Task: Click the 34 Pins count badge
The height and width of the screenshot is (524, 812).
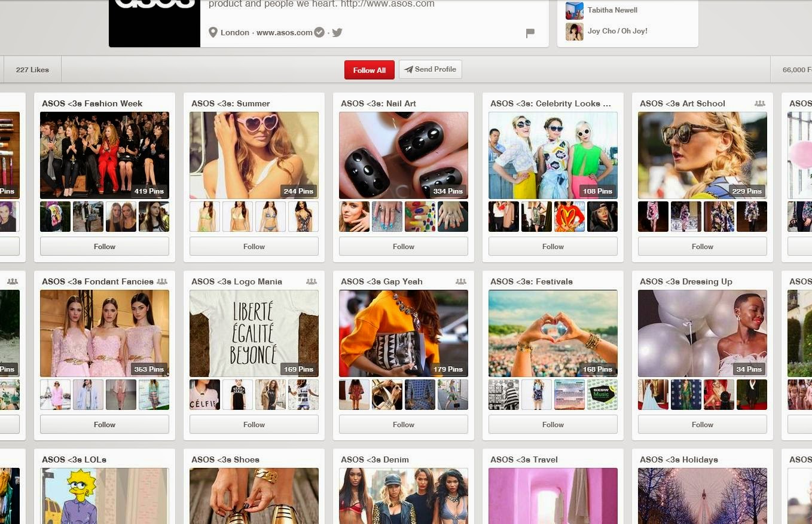Action: click(x=749, y=369)
